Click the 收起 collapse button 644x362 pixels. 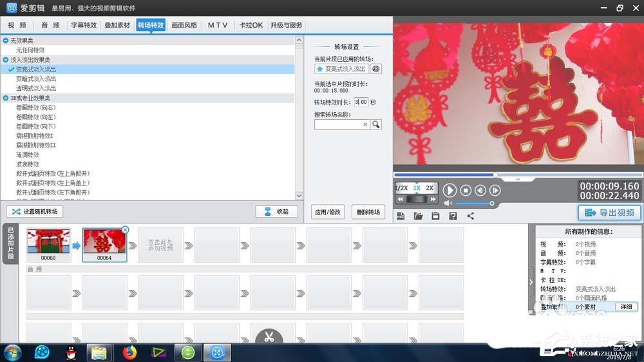coord(276,212)
